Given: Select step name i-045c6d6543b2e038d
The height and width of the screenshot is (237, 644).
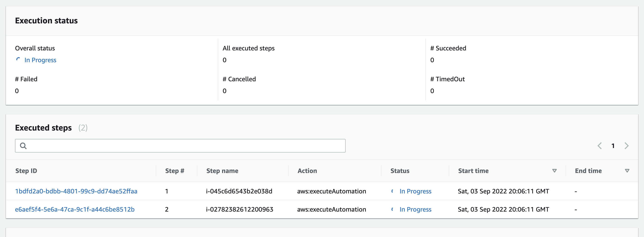Looking at the screenshot, I should point(239,191).
